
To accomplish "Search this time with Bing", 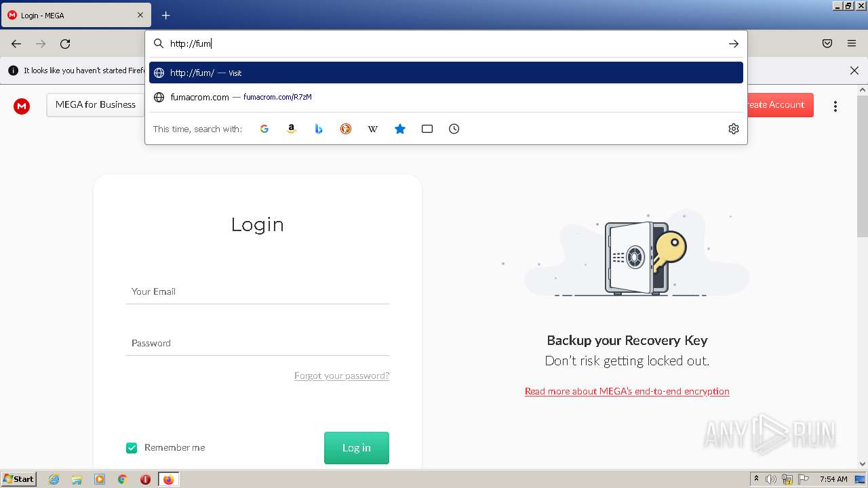I will pos(319,129).
